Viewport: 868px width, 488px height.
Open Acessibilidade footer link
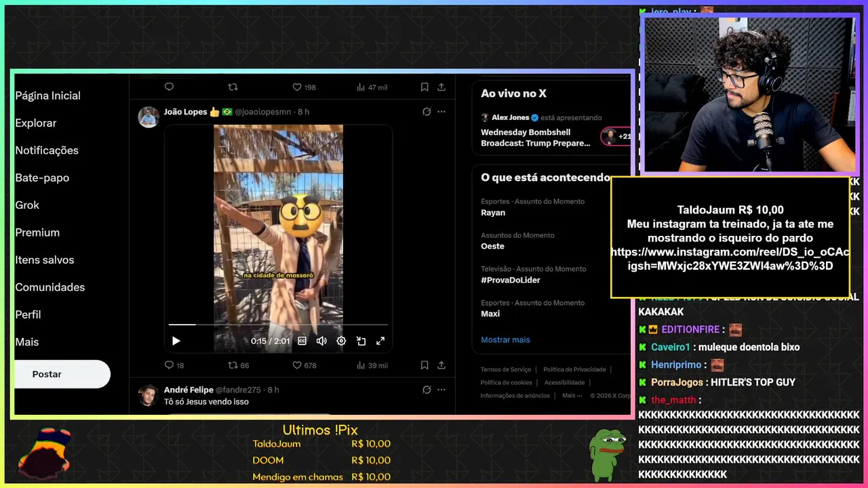click(x=564, y=382)
